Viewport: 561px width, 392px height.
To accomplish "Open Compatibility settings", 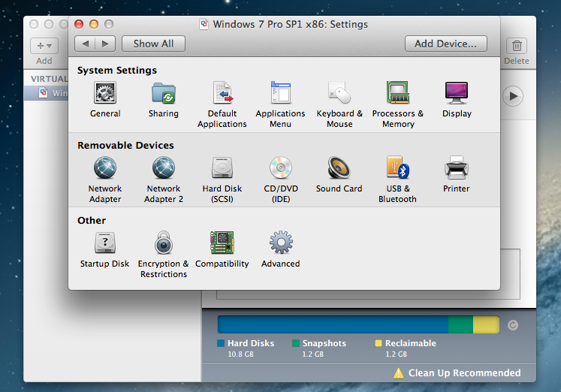I will [x=222, y=243].
